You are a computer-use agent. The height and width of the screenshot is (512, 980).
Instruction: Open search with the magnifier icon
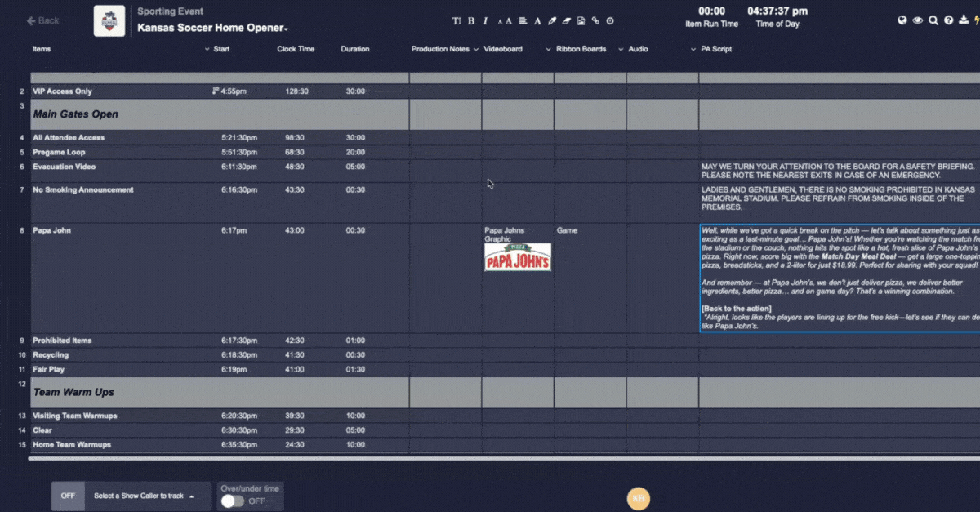pyautogui.click(x=933, y=20)
